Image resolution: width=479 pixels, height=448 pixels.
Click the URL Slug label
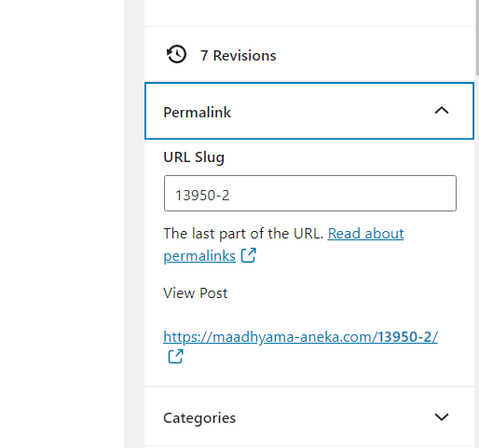coord(194,157)
